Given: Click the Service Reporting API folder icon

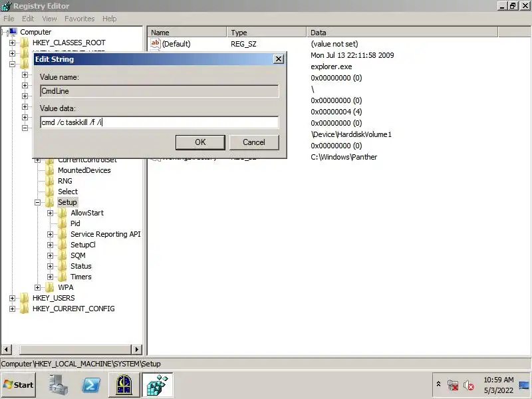Looking at the screenshot, I should tap(63, 234).
